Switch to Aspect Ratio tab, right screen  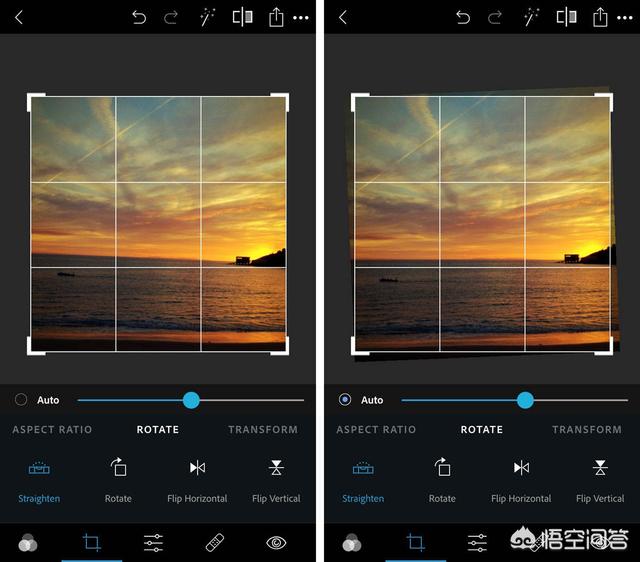pyautogui.click(x=376, y=429)
